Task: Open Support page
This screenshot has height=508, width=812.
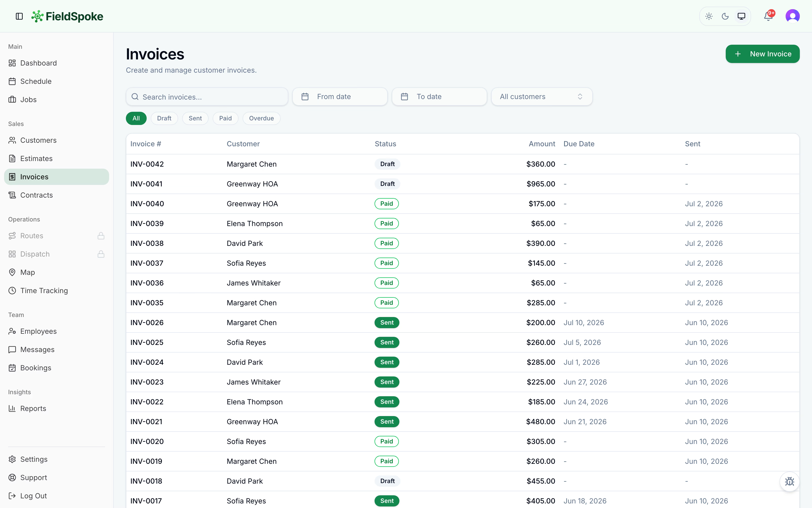Action: click(x=56, y=478)
